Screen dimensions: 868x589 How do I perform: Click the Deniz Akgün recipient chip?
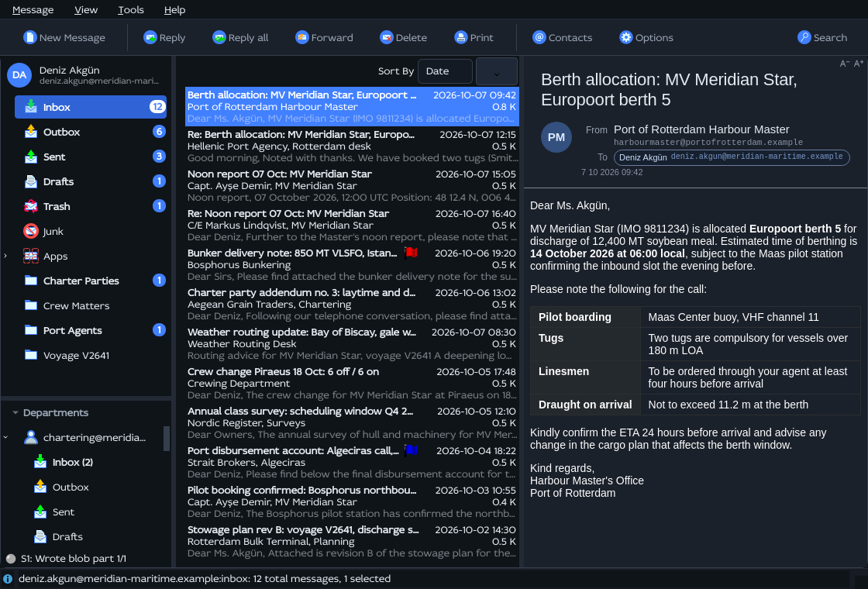pos(732,157)
